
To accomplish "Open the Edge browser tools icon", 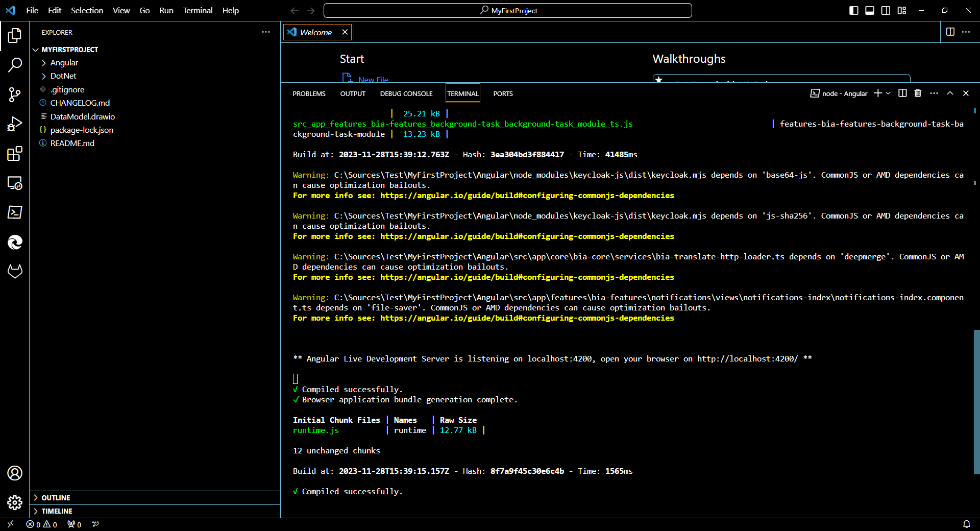I will point(15,242).
